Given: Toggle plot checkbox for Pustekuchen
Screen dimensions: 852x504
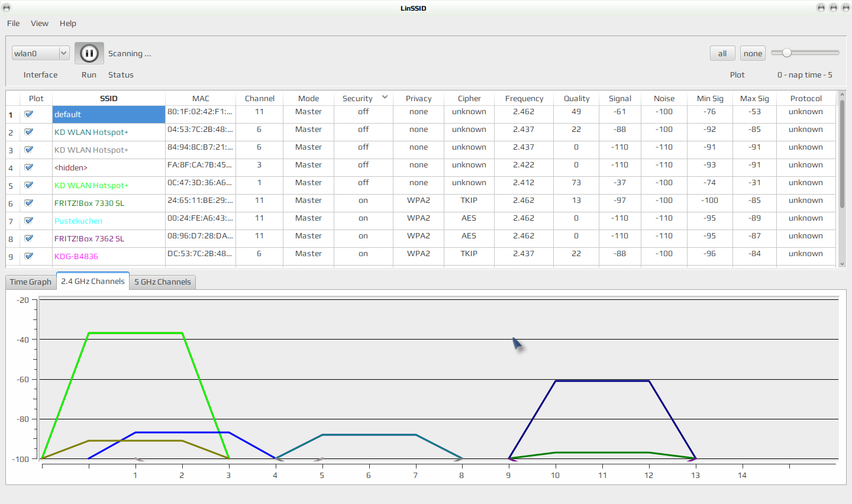Looking at the screenshot, I should (28, 221).
